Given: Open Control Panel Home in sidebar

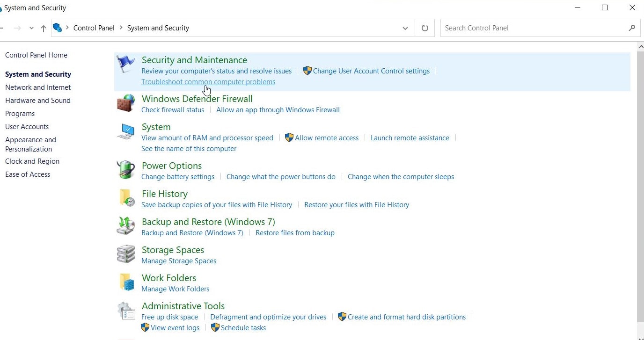Looking at the screenshot, I should coord(36,55).
